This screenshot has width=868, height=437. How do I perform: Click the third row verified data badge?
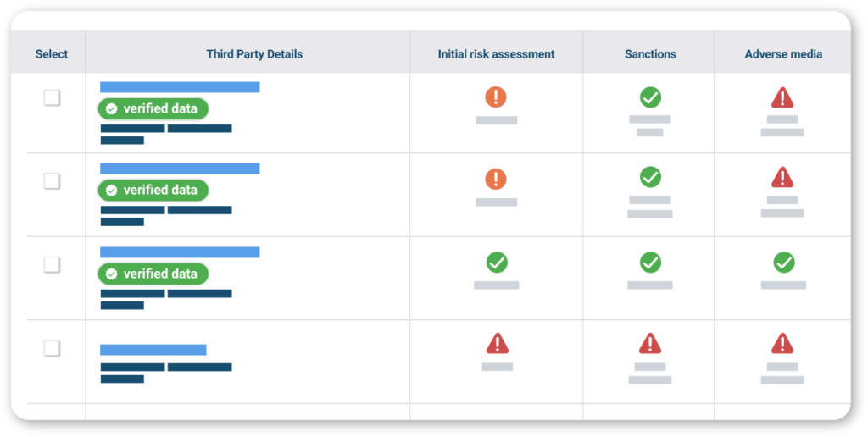click(x=153, y=274)
